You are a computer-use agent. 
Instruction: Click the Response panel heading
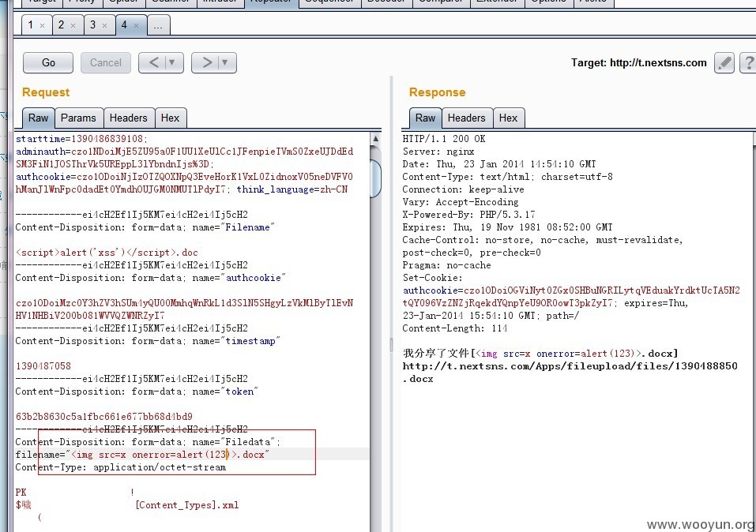pos(438,92)
